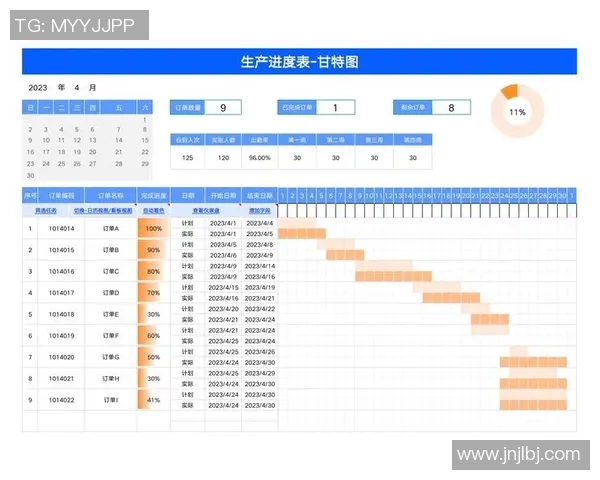Click Gantt header day 10
Image resolution: width=600 pixels, height=480 pixels.
tap(369, 196)
